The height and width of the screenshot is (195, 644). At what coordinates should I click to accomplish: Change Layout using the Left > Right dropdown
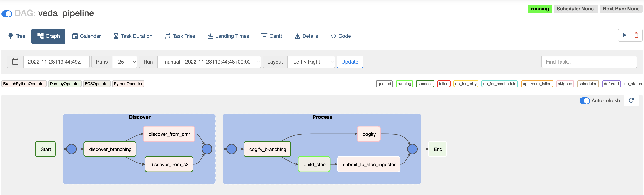click(311, 62)
